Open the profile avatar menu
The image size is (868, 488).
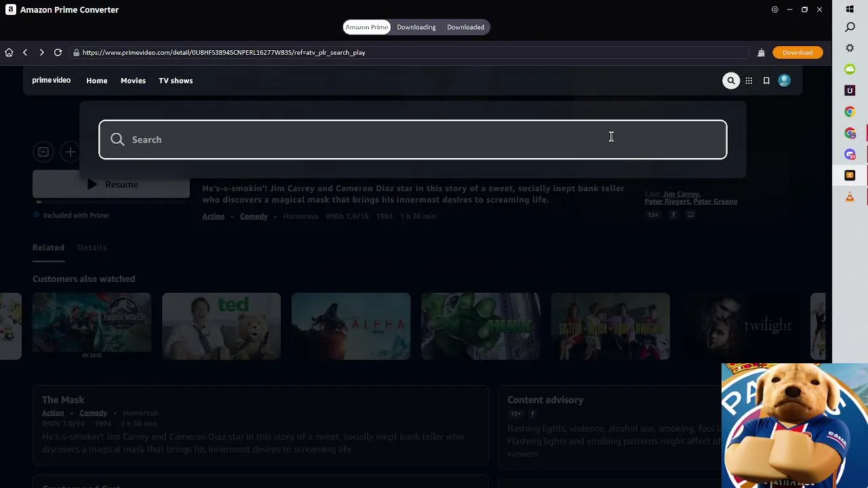pyautogui.click(x=784, y=81)
